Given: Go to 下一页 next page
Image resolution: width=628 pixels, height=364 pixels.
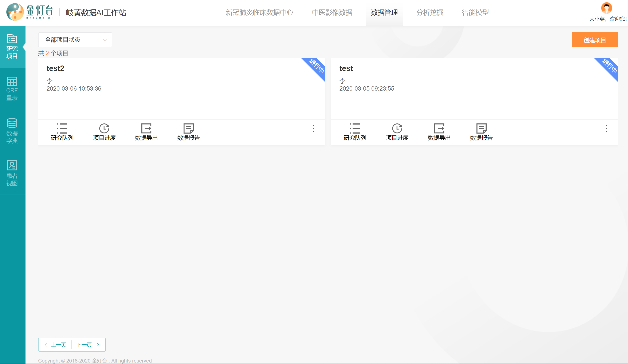Looking at the screenshot, I should [x=88, y=345].
